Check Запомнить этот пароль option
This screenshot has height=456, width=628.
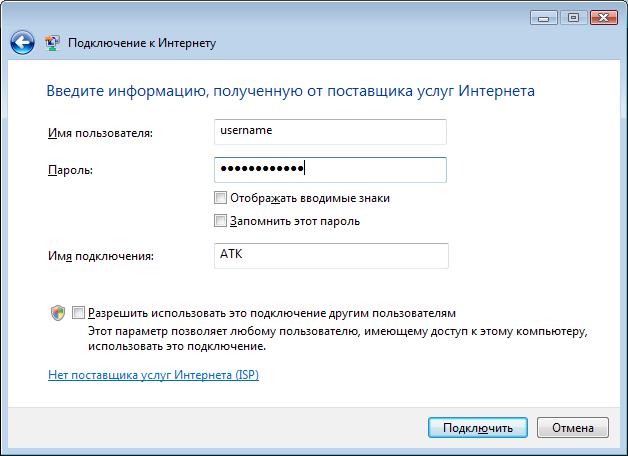coord(220,221)
